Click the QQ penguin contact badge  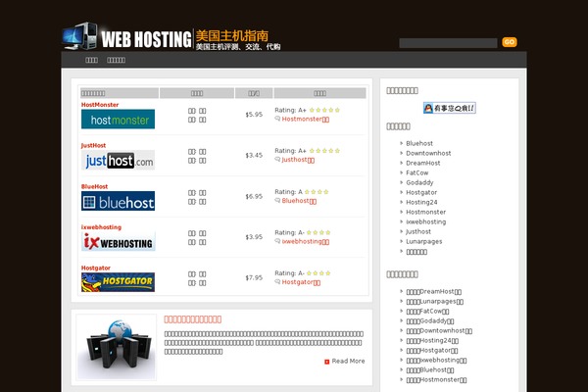point(449,108)
